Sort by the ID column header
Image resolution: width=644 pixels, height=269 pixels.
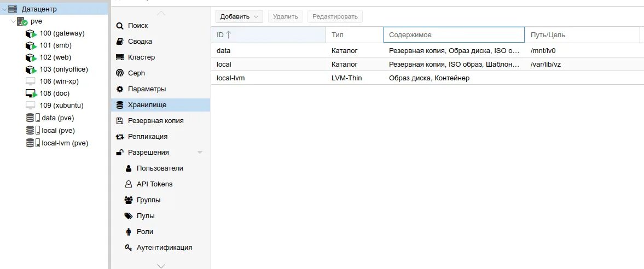pyautogui.click(x=224, y=35)
